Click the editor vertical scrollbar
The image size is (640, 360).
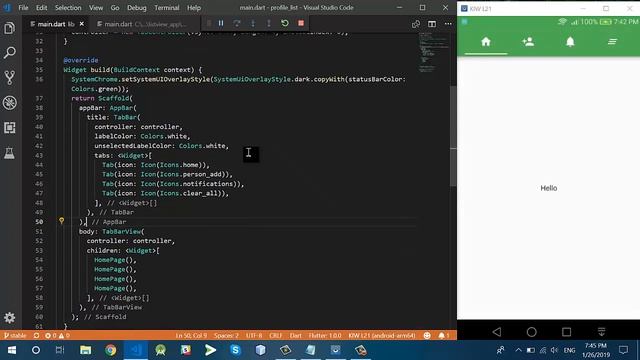click(x=453, y=136)
